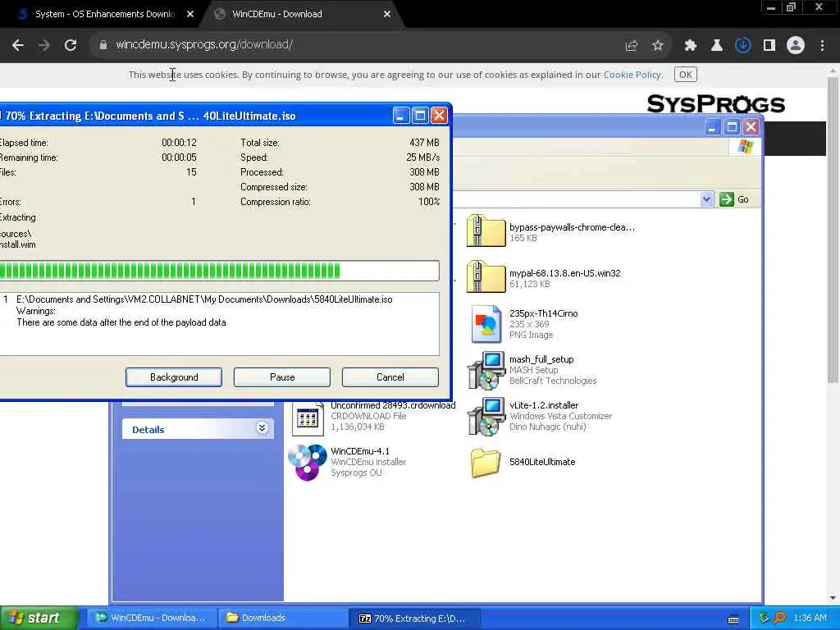Screen dimensions: 840x630
Task: Toggle the browser side panel icon
Action: 769,46
